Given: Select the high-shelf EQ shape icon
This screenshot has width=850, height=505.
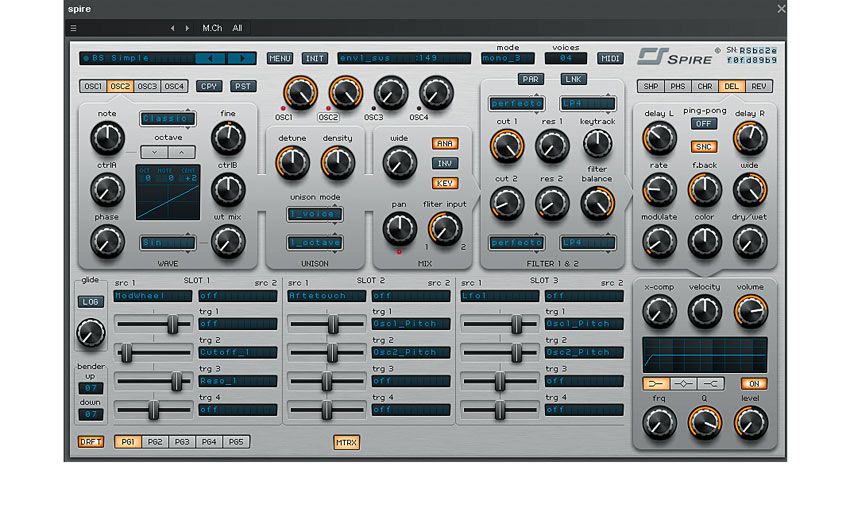Looking at the screenshot, I should pos(710,384).
